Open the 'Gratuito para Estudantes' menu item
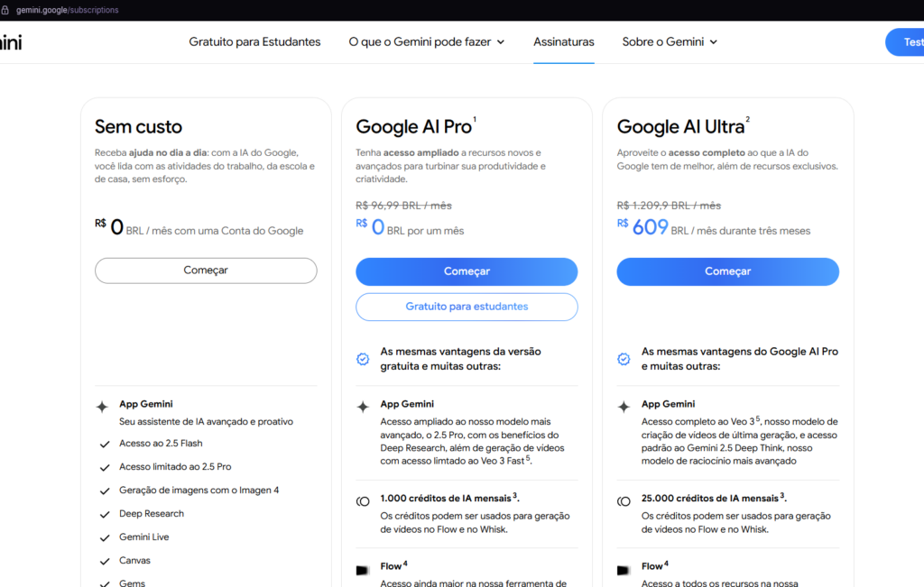 point(254,41)
